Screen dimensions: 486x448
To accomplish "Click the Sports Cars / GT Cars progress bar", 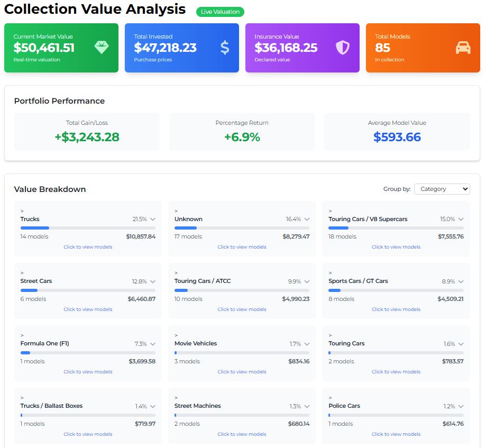I will click(396, 290).
